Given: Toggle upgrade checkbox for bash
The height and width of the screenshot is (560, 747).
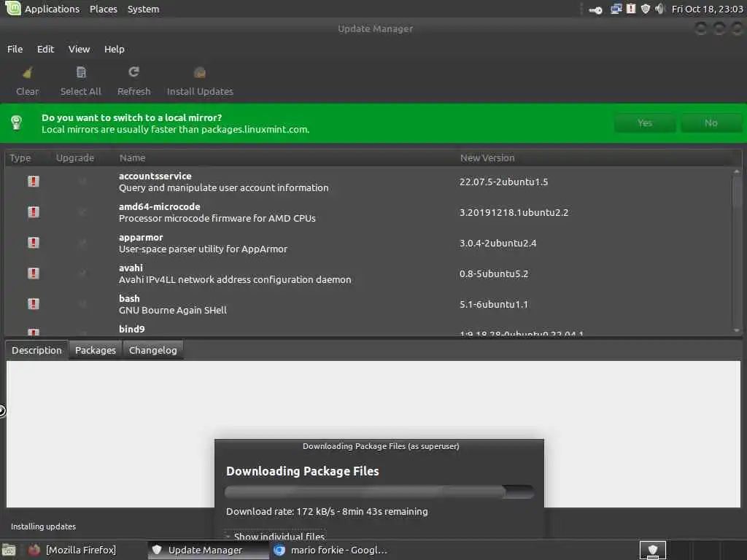Looking at the screenshot, I should pos(82,304).
